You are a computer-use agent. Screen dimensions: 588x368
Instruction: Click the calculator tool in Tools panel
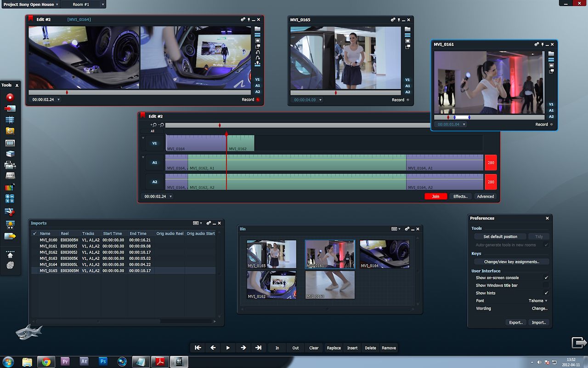(10, 199)
